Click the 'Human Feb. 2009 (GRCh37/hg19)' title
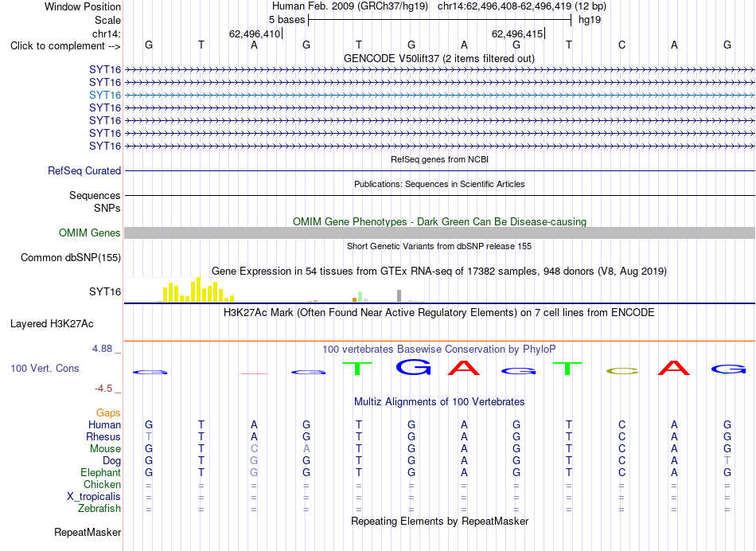Screen dimensions: 756x551 tap(350, 6)
